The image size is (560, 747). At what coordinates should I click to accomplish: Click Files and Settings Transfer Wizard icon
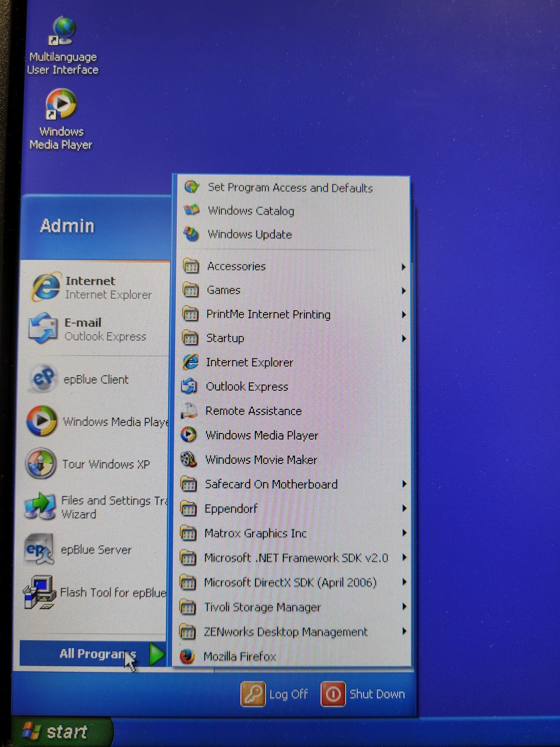(x=40, y=506)
